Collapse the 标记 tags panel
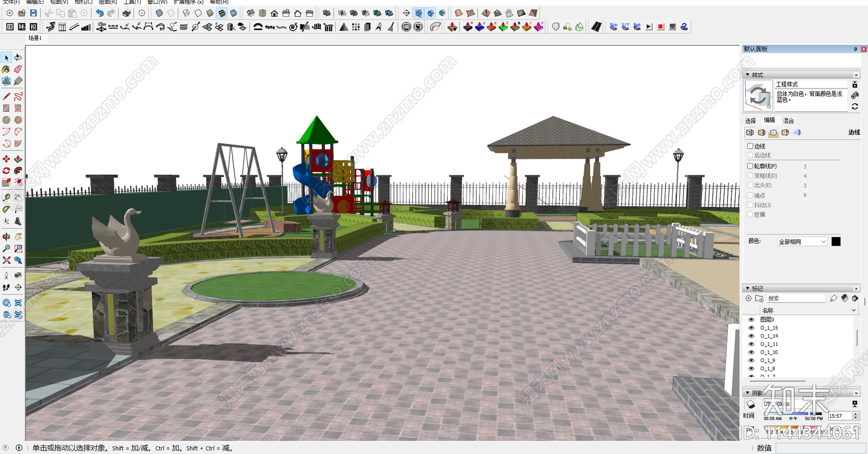Screen dimensions: 868x454 click(748, 288)
